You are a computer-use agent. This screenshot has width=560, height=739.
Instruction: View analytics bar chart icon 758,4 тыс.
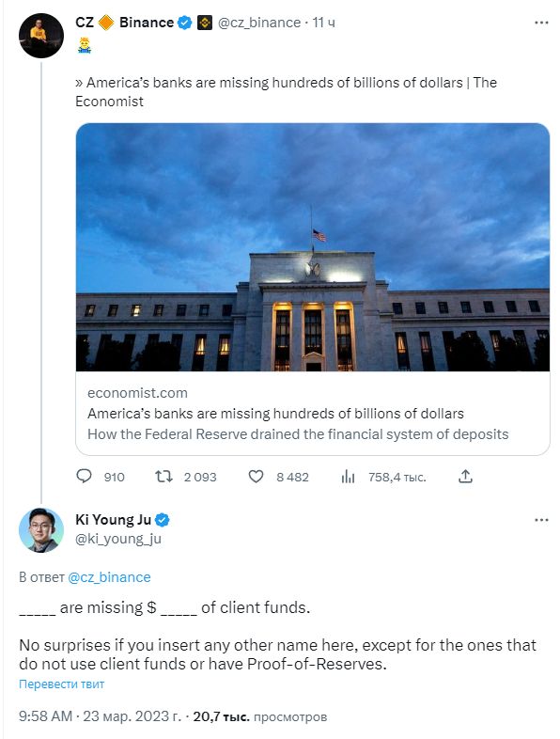(348, 477)
